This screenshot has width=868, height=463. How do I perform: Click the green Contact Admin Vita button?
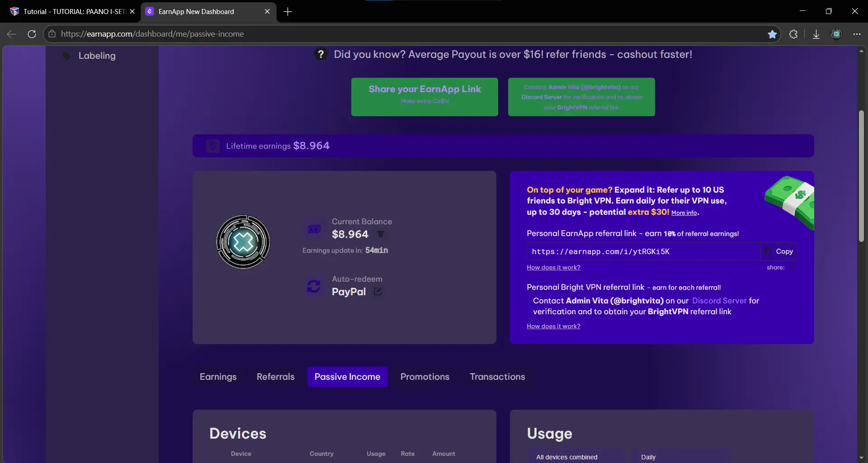point(581,97)
